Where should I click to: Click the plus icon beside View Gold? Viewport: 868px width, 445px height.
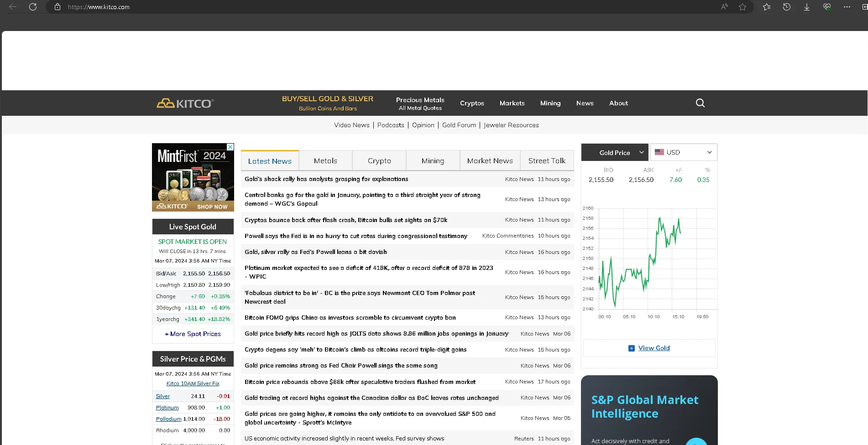pyautogui.click(x=632, y=348)
